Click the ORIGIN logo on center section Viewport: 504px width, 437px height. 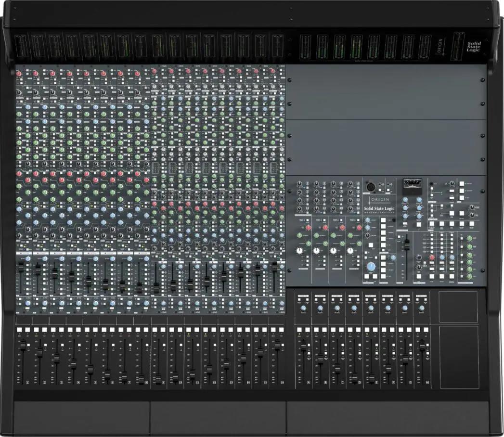pos(380,199)
